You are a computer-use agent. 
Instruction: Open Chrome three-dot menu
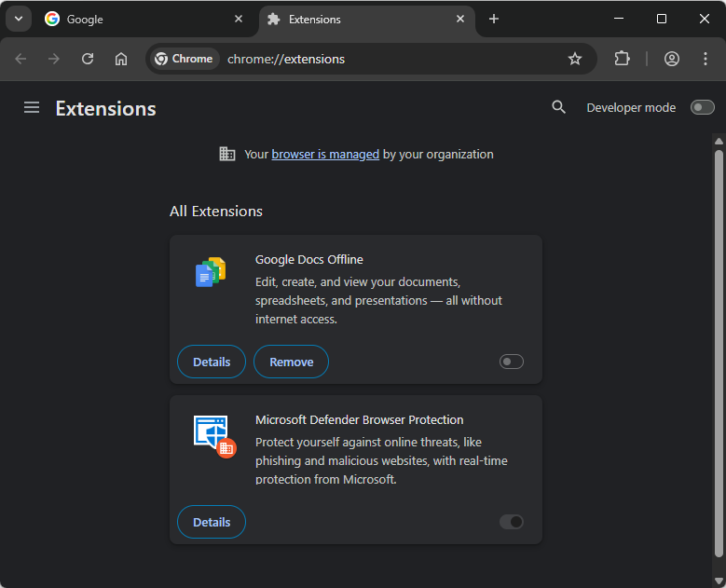click(705, 59)
